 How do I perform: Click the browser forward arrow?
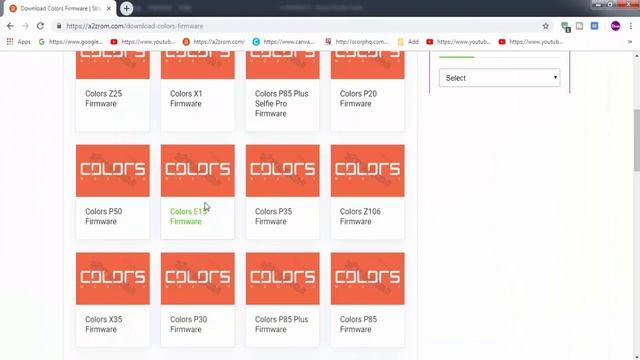point(25,26)
